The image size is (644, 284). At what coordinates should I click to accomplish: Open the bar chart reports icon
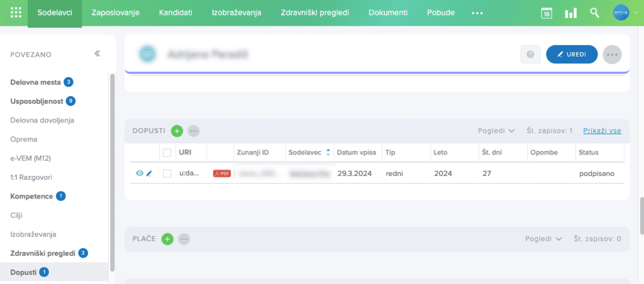[570, 13]
